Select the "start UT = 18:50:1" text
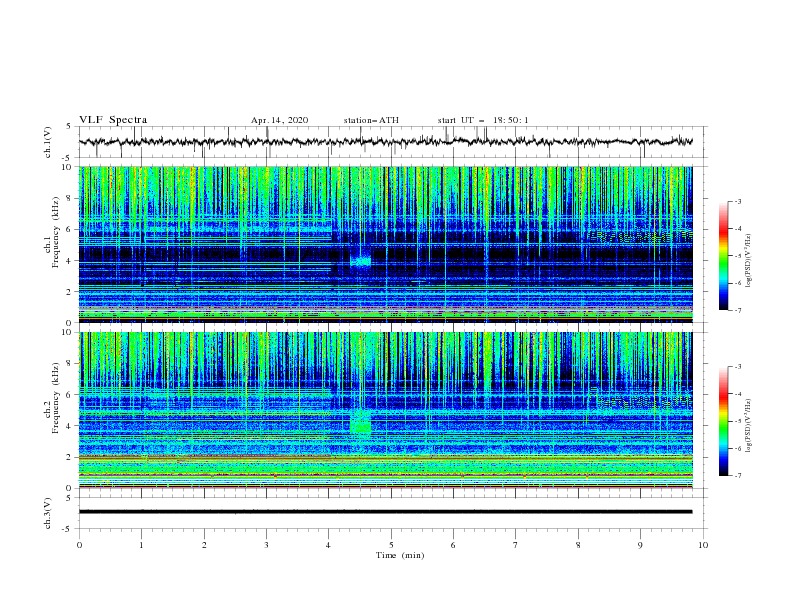This screenshot has height=612, width=792. pos(483,120)
